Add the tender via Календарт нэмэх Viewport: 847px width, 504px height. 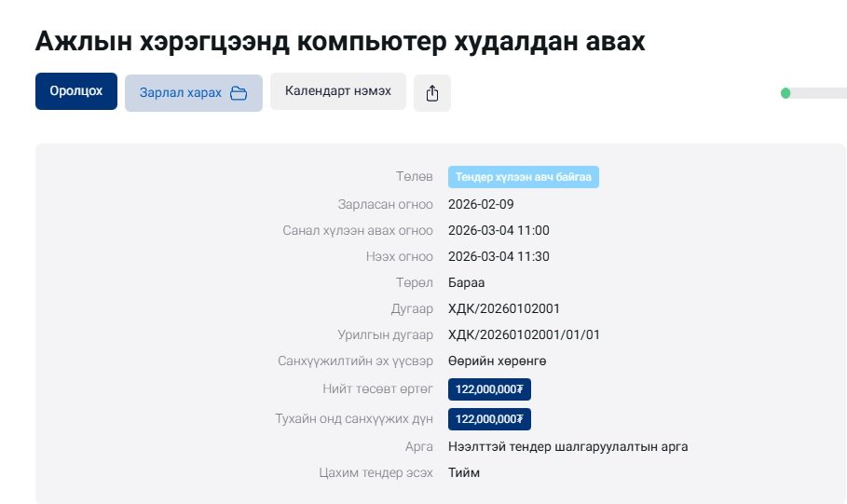[337, 91]
